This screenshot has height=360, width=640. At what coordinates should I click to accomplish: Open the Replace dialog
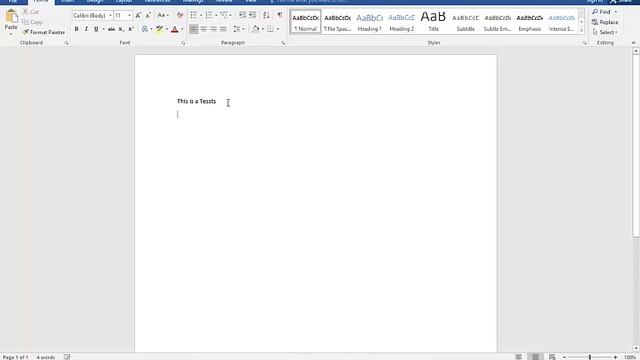(x=605, y=22)
